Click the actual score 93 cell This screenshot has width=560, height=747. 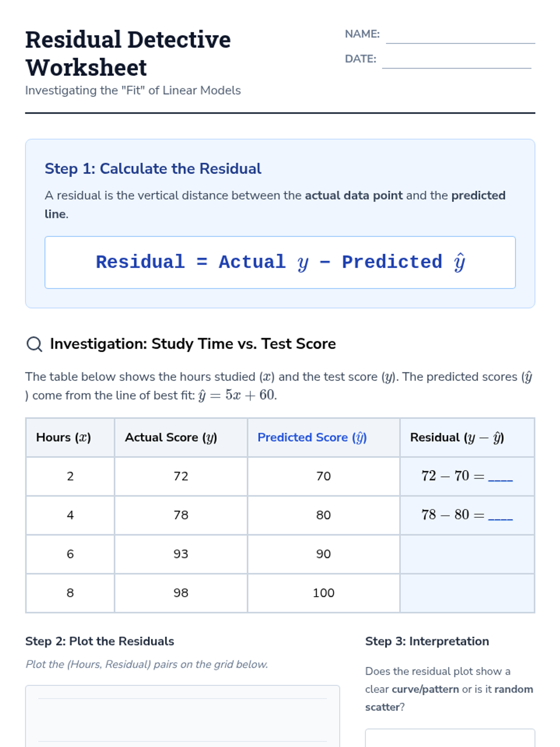click(x=181, y=554)
